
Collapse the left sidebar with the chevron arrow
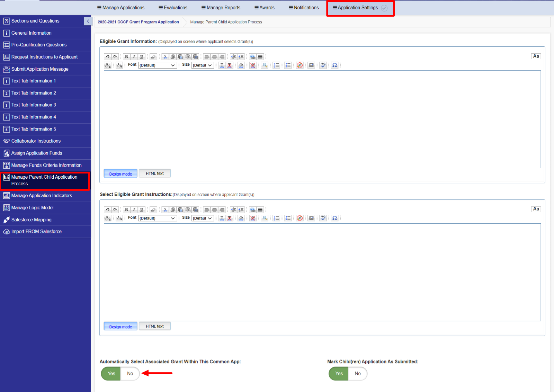pyautogui.click(x=88, y=21)
